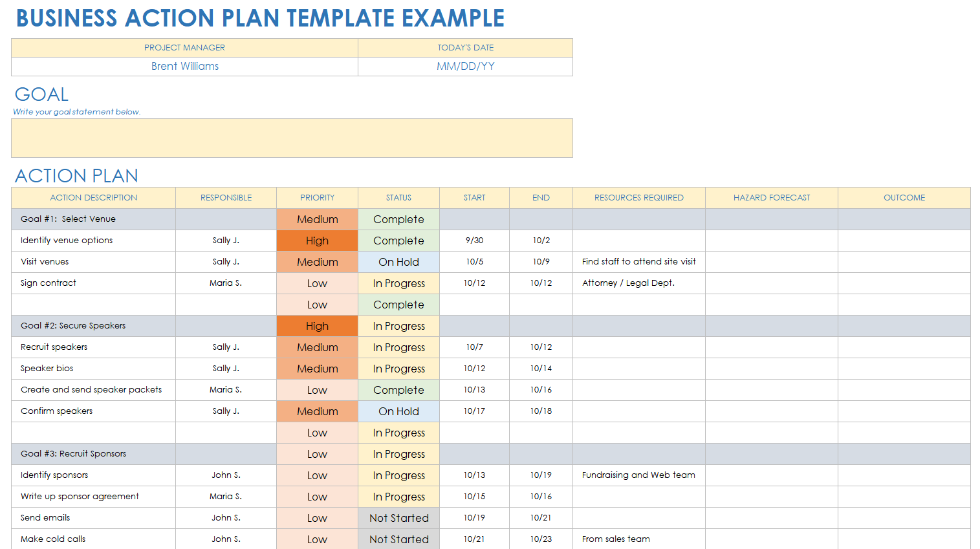Select the project manager name Brent Williams
Viewport: 980px width, 549px height.
pos(185,66)
